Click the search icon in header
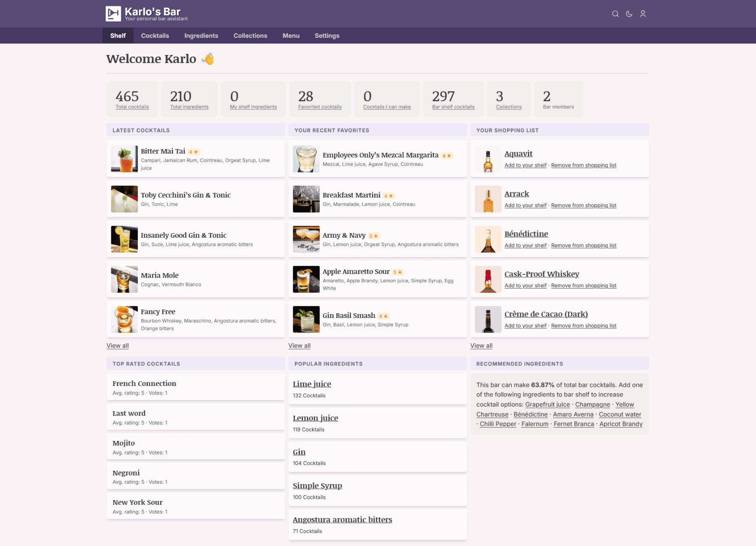This screenshot has height=546, width=756. point(615,14)
